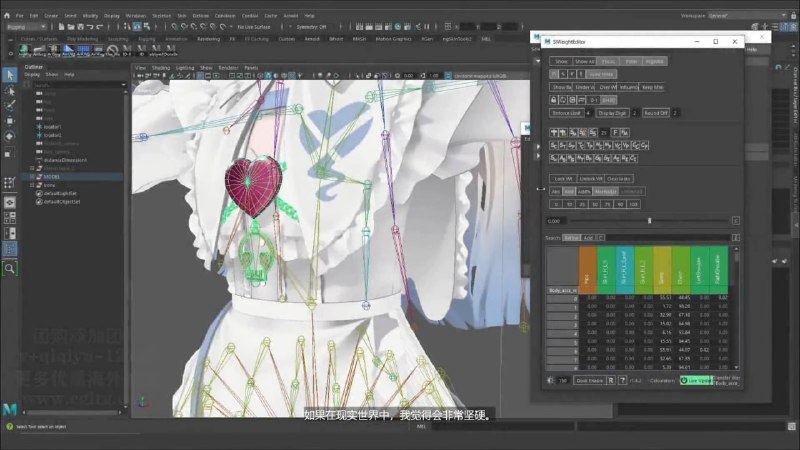Toggle the Normalize option in weight editor
Screen dimensions: 800x450
tap(606, 191)
